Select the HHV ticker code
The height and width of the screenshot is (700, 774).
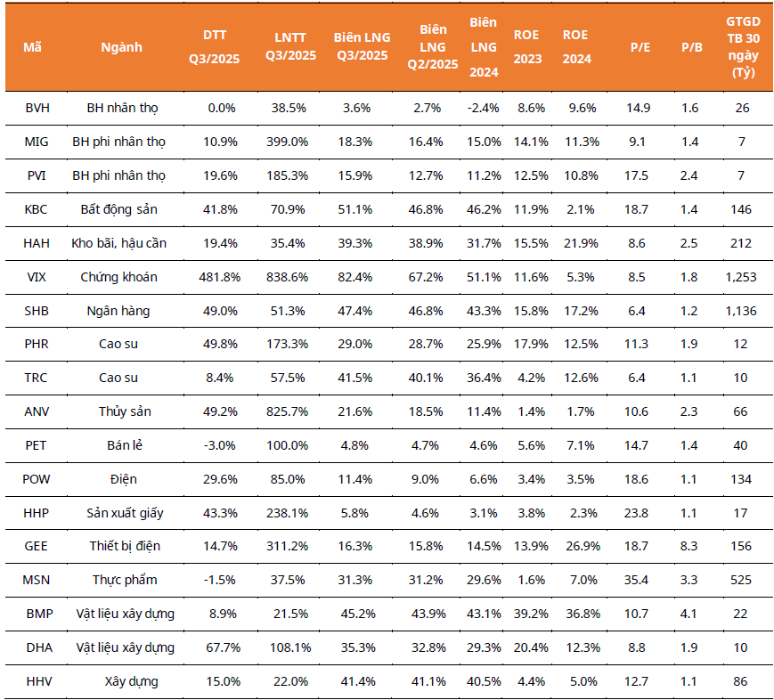tap(37, 681)
